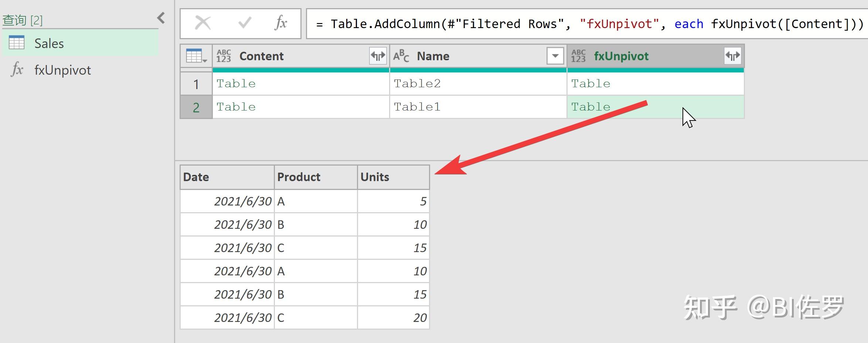Select the Sales query
Viewport: 868px width, 343px height.
[x=81, y=43]
